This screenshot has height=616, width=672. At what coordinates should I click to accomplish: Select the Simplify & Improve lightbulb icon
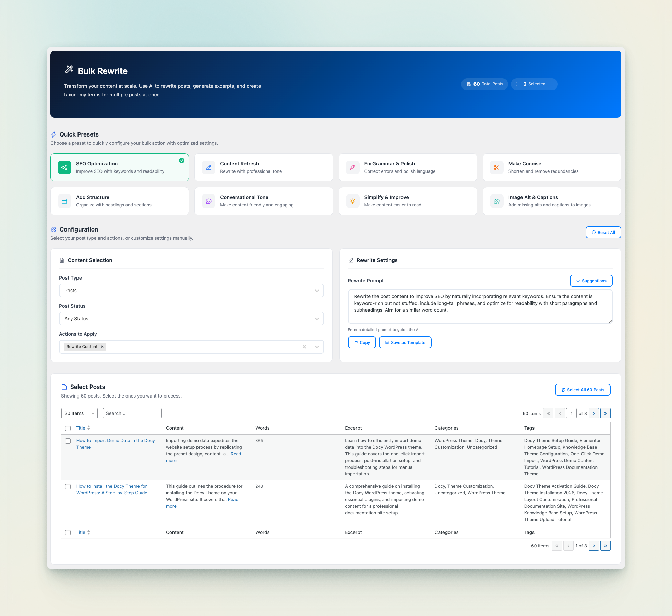[352, 201]
